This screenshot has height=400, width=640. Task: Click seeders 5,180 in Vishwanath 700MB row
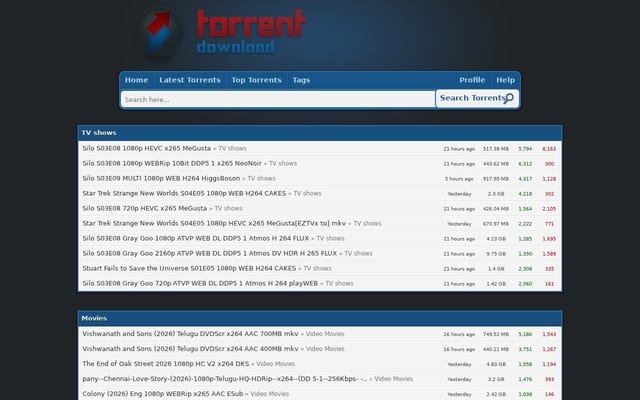click(525, 334)
